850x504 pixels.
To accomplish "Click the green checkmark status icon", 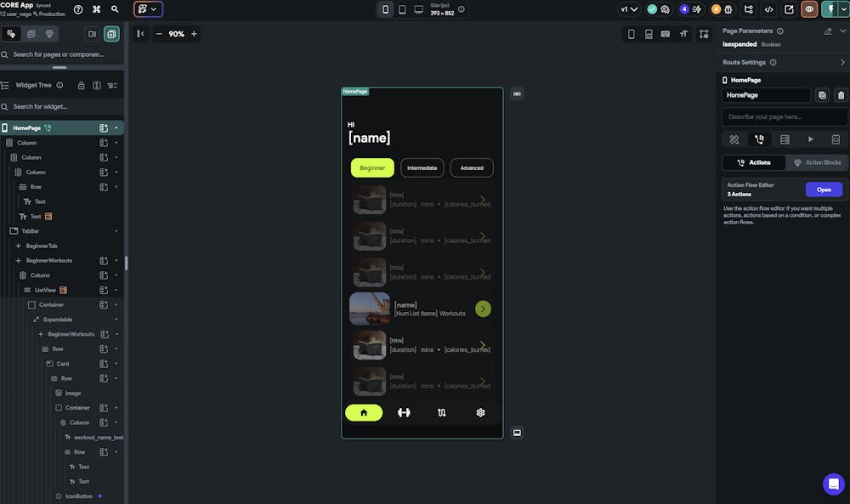I will pyautogui.click(x=652, y=9).
